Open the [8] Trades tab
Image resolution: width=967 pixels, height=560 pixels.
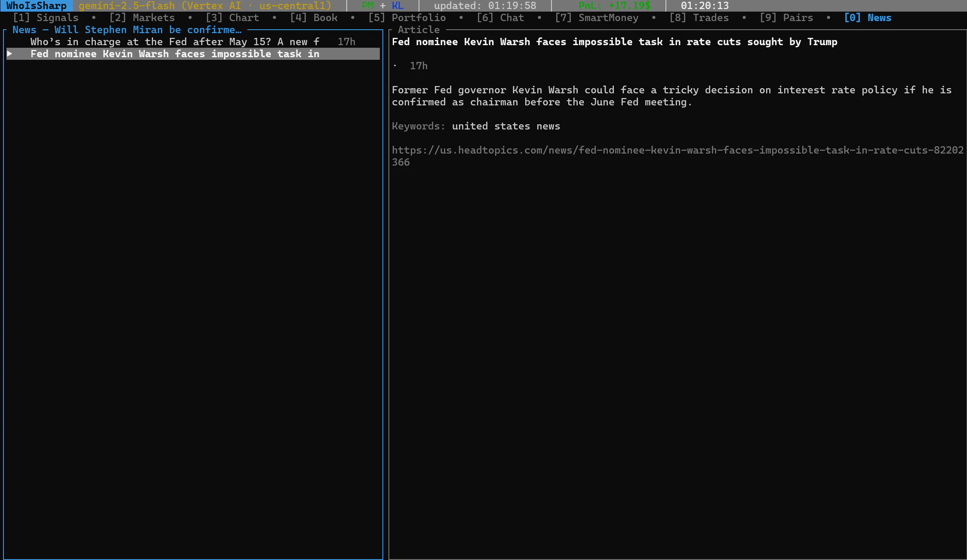tap(699, 18)
